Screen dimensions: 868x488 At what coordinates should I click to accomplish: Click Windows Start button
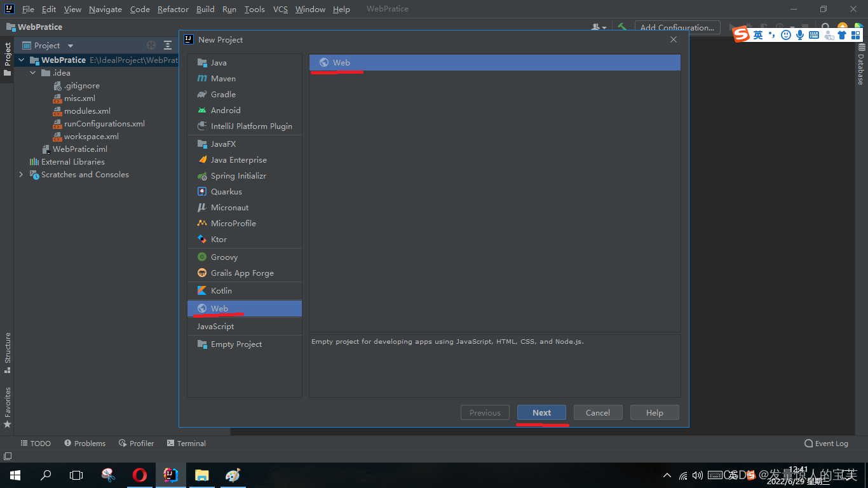pyautogui.click(x=15, y=475)
